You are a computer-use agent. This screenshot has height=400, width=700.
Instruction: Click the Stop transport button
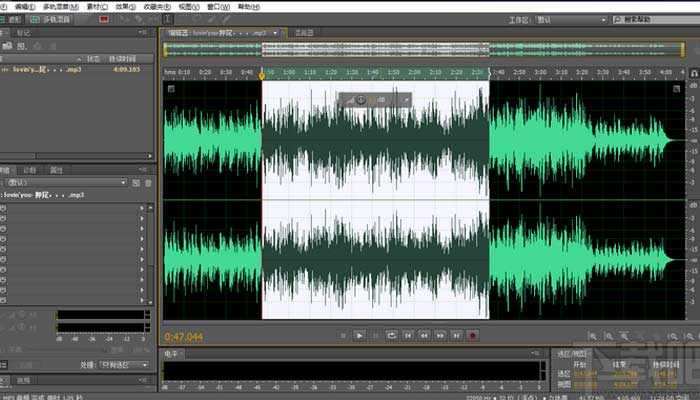(343, 335)
